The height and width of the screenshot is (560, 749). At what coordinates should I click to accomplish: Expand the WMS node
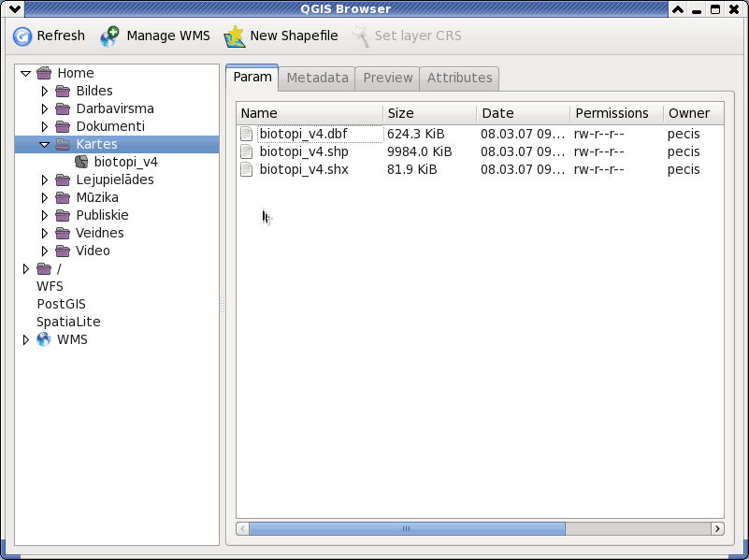pos(26,339)
